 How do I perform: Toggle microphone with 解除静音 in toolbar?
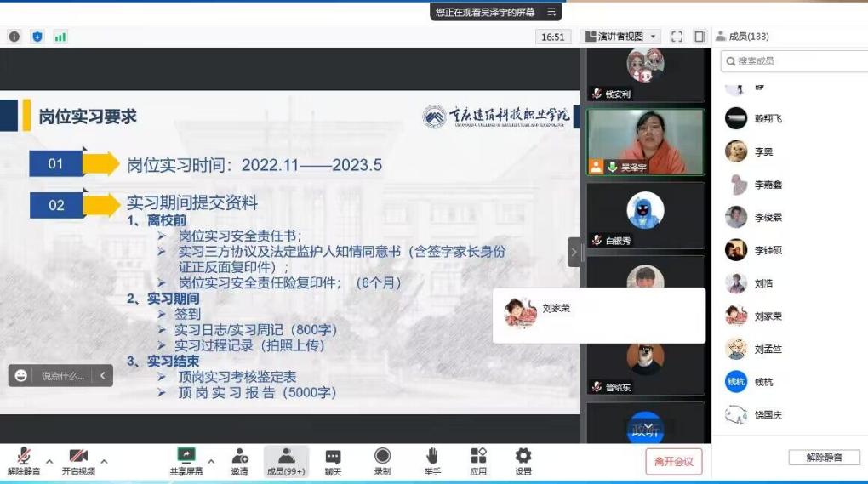[x=24, y=461]
